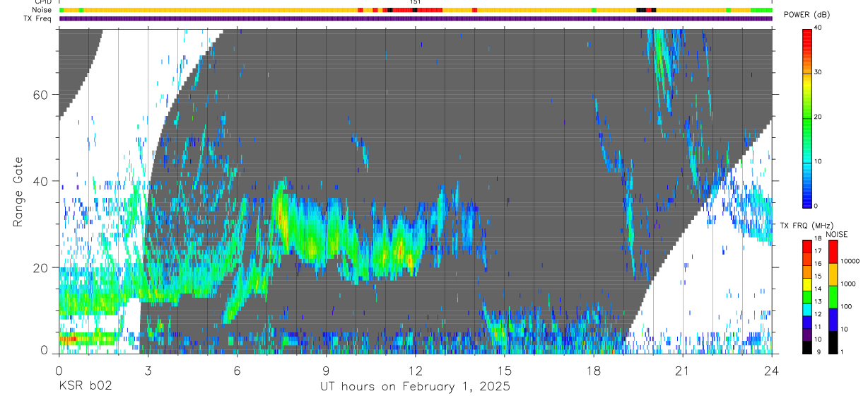Select the 15 tick on the UT hours axis

point(505,370)
